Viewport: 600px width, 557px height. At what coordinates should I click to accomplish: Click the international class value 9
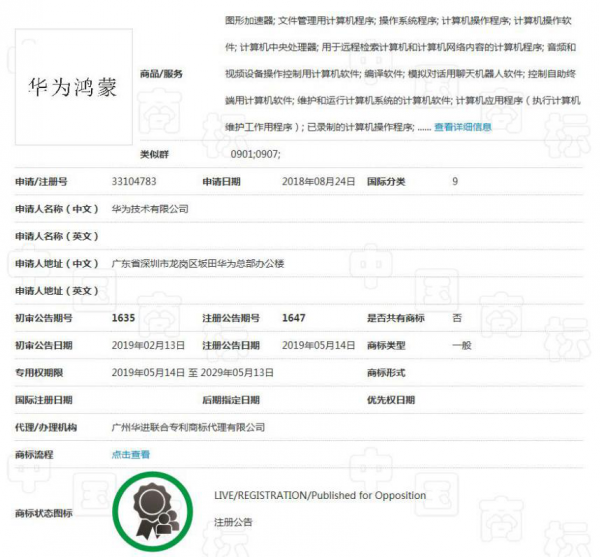pos(455,181)
